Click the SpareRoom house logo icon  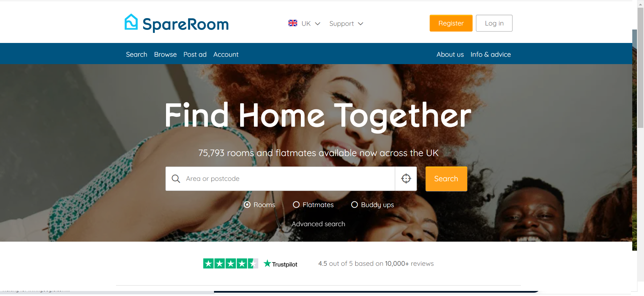click(131, 22)
